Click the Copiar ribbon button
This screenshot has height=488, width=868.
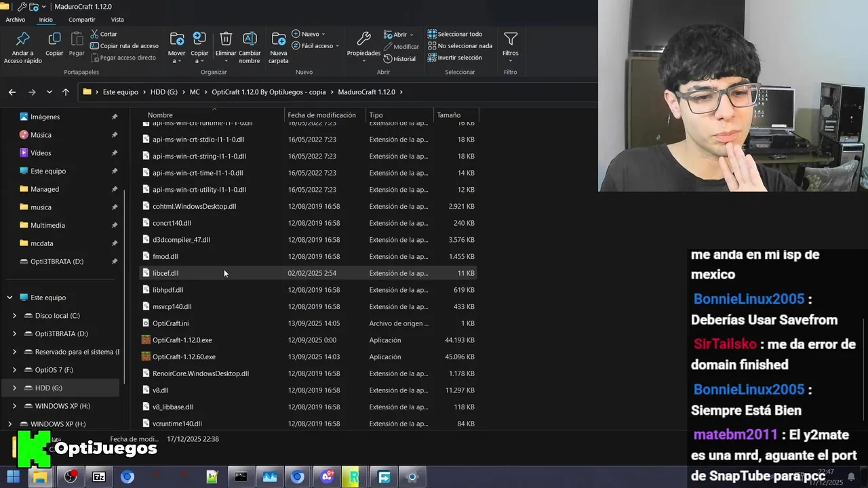pos(54,44)
